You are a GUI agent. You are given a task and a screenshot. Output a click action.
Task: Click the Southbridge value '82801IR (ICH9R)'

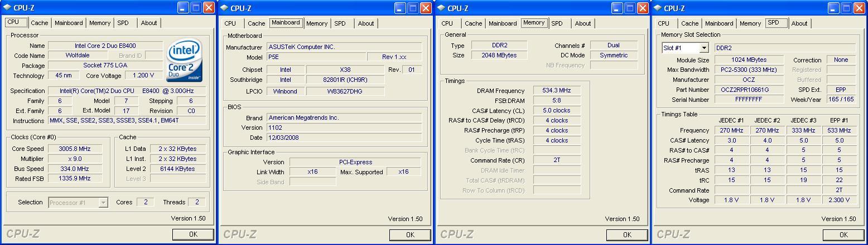pyautogui.click(x=345, y=80)
